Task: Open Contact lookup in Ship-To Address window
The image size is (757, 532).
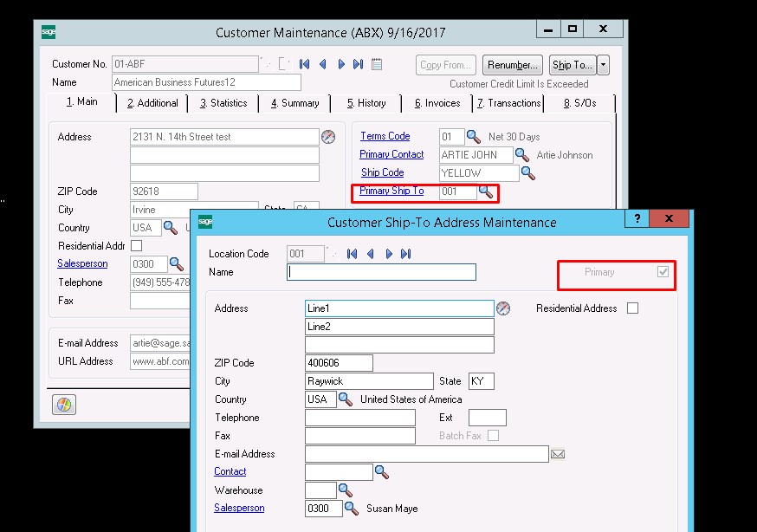Action: 382,471
